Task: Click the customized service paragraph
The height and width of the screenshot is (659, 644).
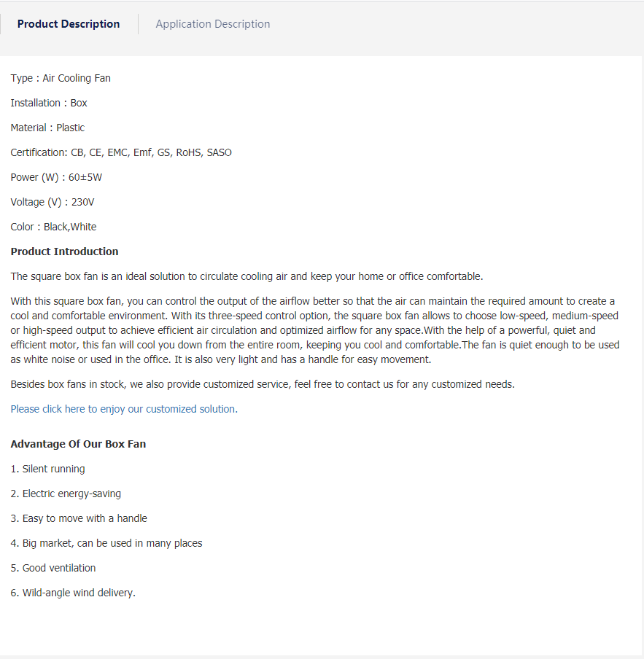Action: [x=263, y=384]
